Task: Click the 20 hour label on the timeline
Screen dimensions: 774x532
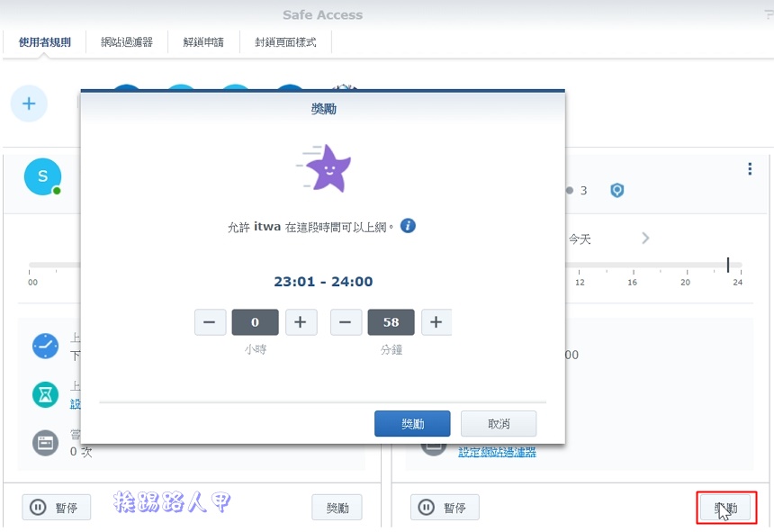Action: click(x=685, y=283)
